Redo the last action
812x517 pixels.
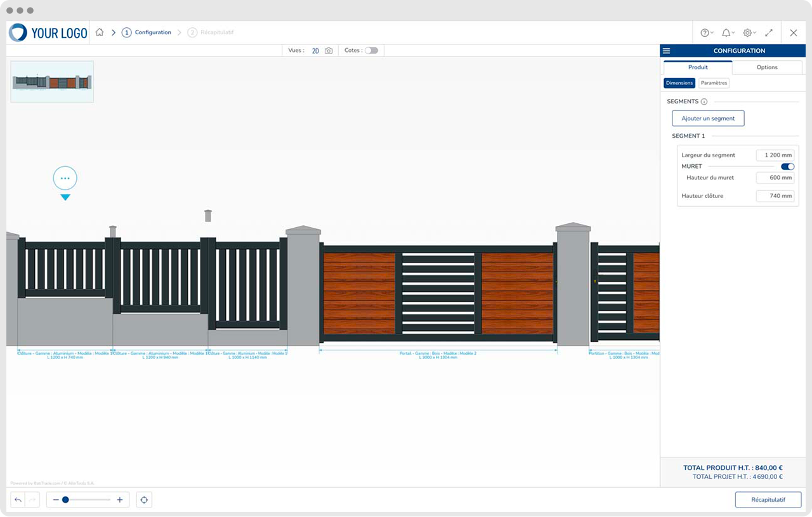[x=32, y=500]
